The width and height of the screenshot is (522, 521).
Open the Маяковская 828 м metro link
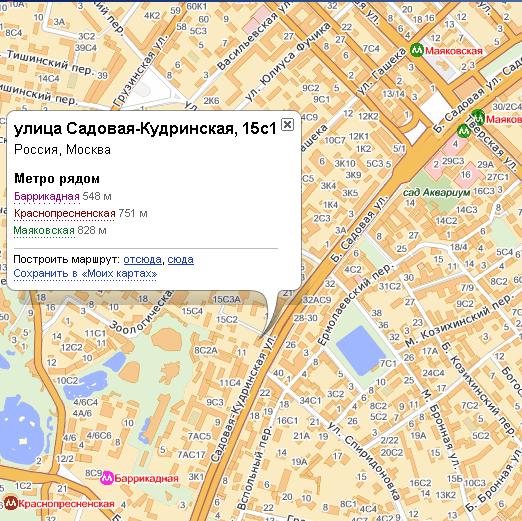pyautogui.click(x=44, y=230)
